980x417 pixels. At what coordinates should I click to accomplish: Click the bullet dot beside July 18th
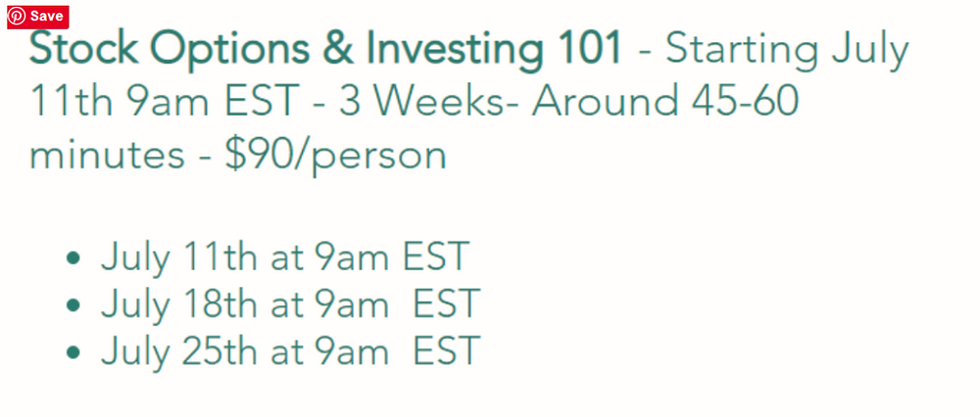click(x=73, y=305)
